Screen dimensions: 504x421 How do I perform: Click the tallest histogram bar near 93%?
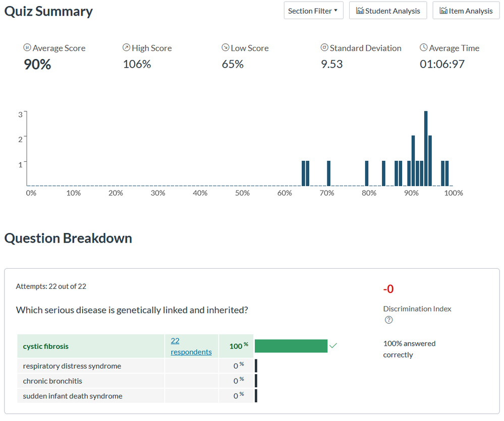426,149
